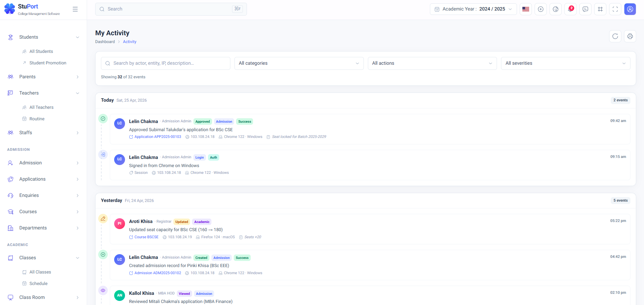Click the Departments building icon
Viewport: 644px width, 305px height.
[x=11, y=228]
